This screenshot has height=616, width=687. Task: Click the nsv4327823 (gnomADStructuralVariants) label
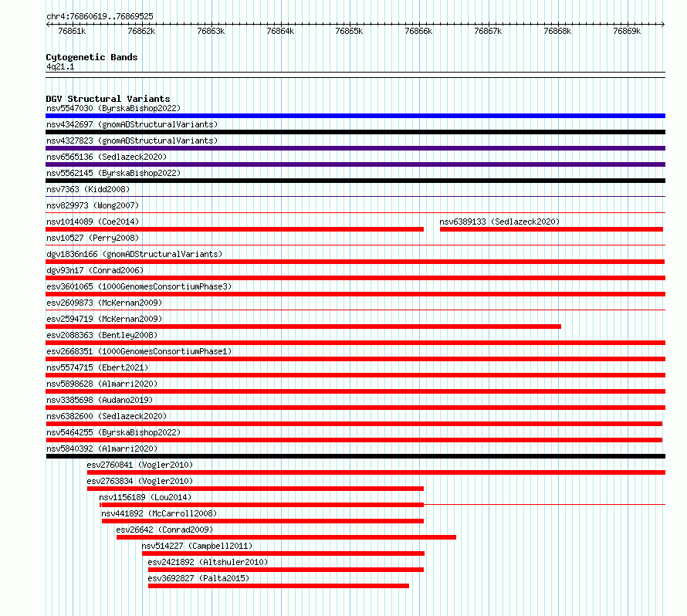(132, 140)
